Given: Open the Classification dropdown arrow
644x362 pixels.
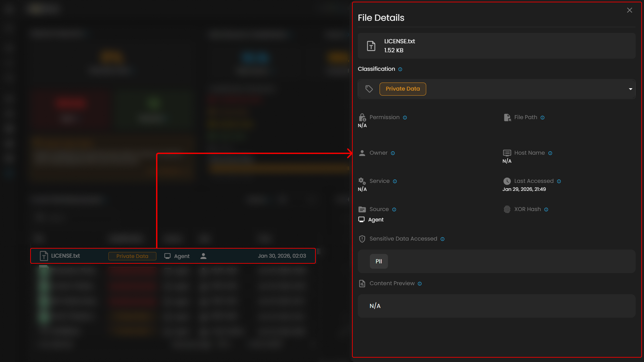Looking at the screenshot, I should click(x=630, y=89).
